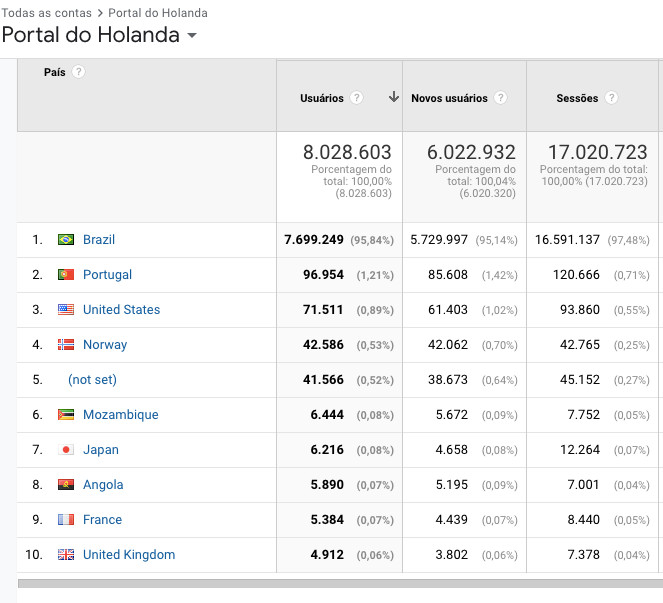Click the help icon next to País
This screenshot has height=603, width=663.
tap(78, 72)
